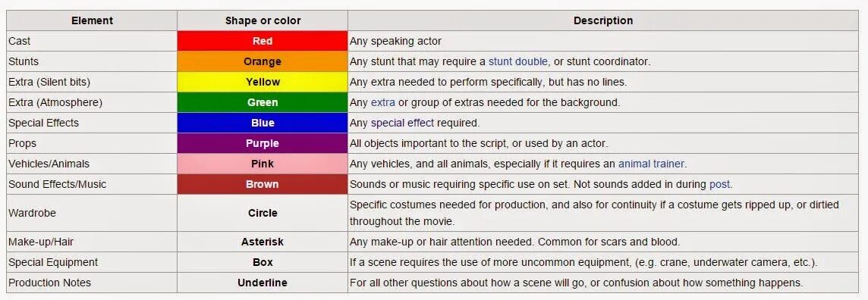Click the Description column header
This screenshot has height=300, width=868.
[x=603, y=20]
